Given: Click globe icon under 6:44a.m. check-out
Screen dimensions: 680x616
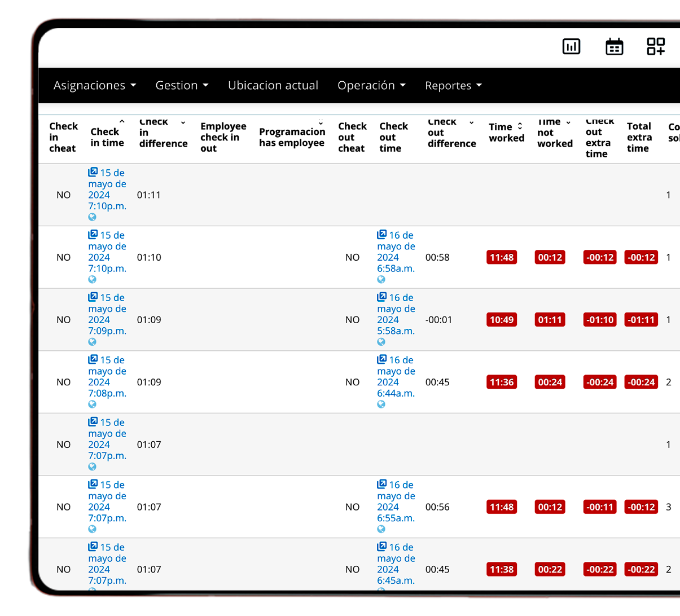Looking at the screenshot, I should pyautogui.click(x=381, y=404).
